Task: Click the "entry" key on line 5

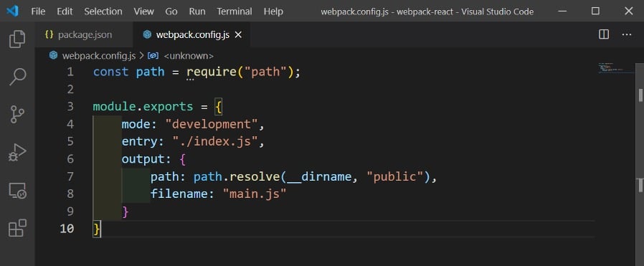Action: click(139, 142)
